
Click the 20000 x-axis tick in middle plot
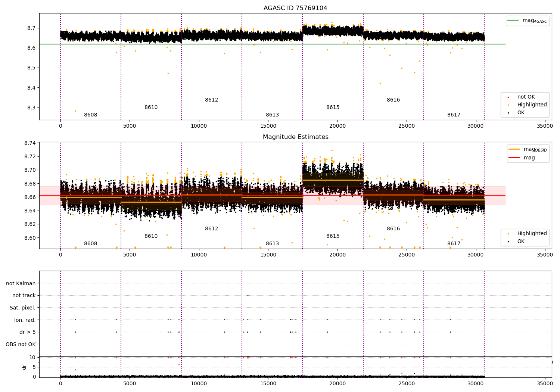(337, 255)
